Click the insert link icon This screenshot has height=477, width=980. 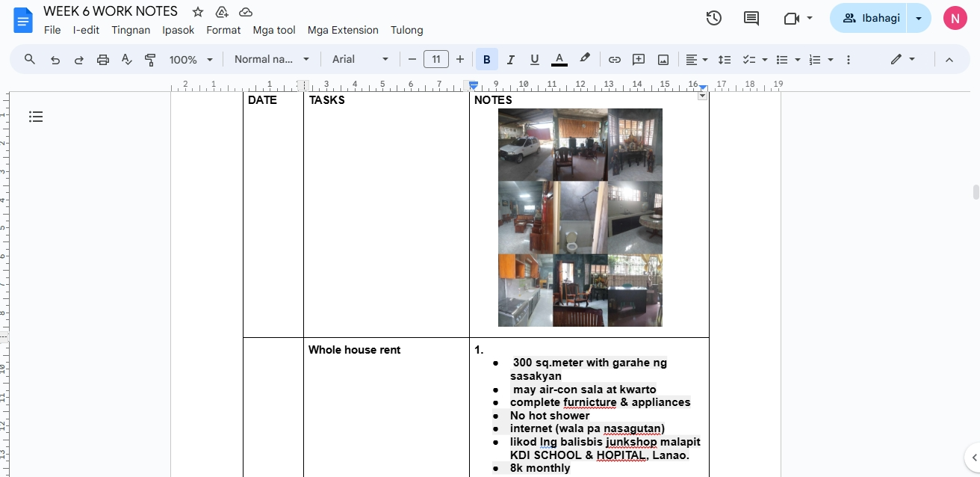coord(615,60)
